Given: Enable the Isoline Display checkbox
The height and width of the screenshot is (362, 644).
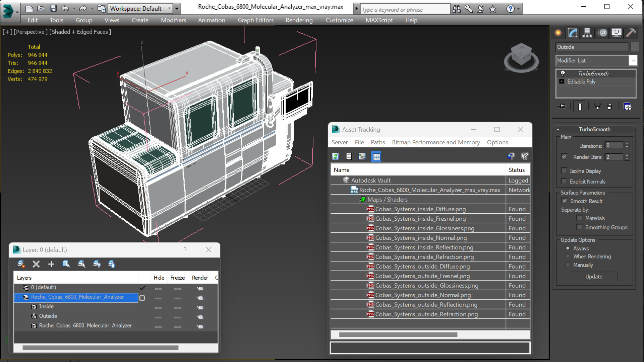Looking at the screenshot, I should [x=564, y=170].
